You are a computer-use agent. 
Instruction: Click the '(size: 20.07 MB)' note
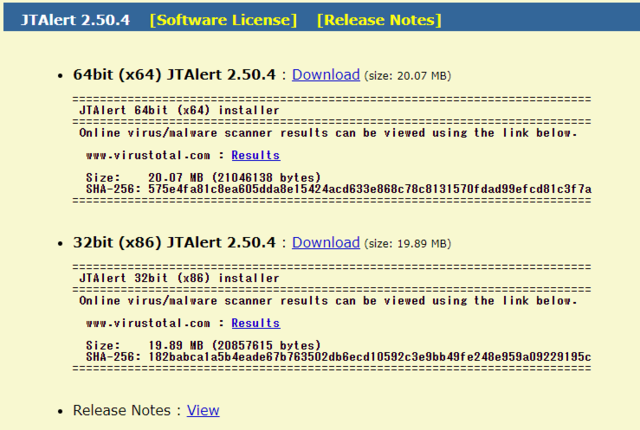(x=407, y=76)
